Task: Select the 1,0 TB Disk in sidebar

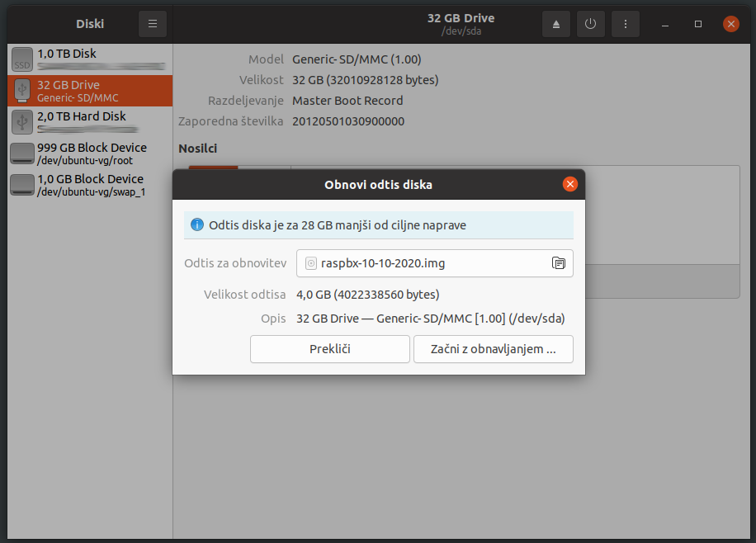Action: tap(89, 59)
